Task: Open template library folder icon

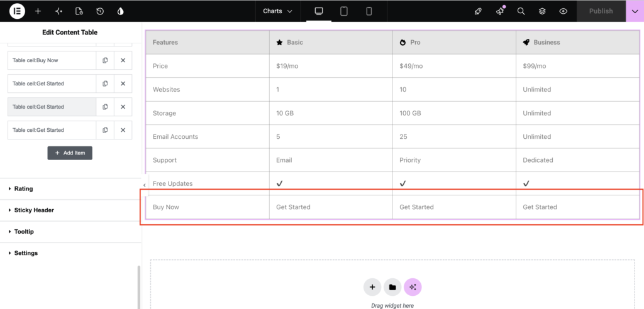Action: tap(392, 287)
